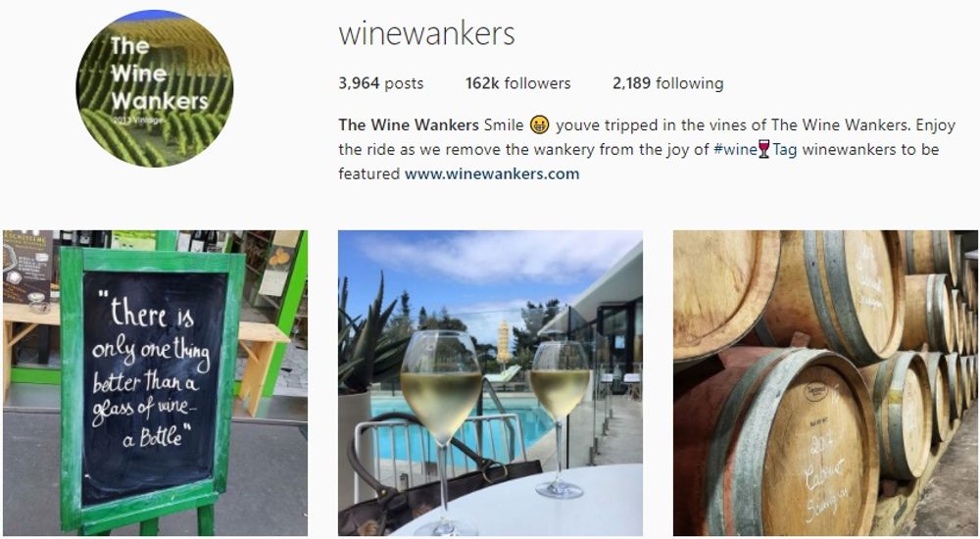Visit www.winewankers.com website link
The image size is (980, 539).
tap(492, 173)
